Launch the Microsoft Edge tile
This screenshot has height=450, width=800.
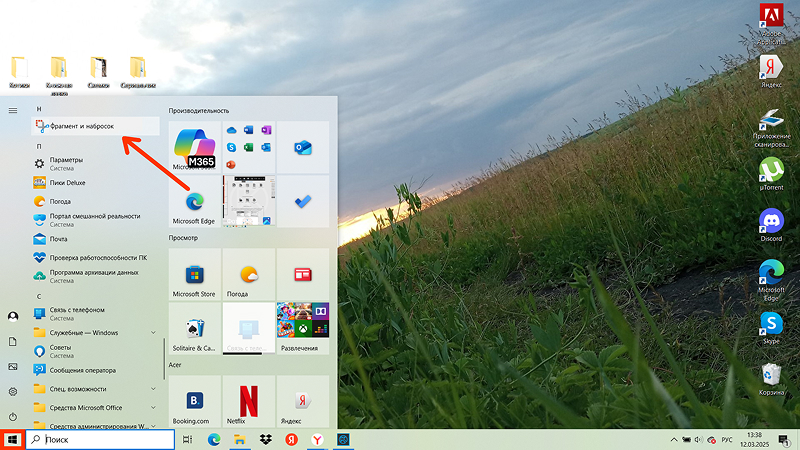click(x=194, y=202)
